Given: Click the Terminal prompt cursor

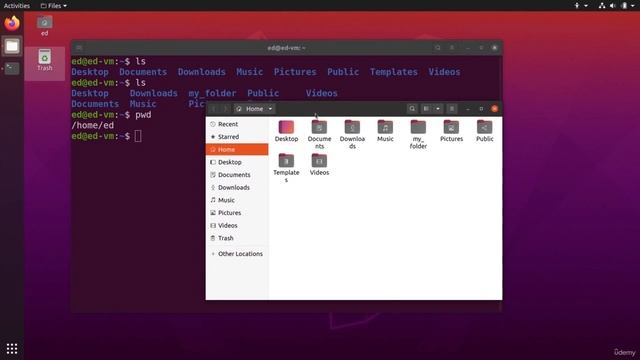Looking at the screenshot, I should [138, 136].
